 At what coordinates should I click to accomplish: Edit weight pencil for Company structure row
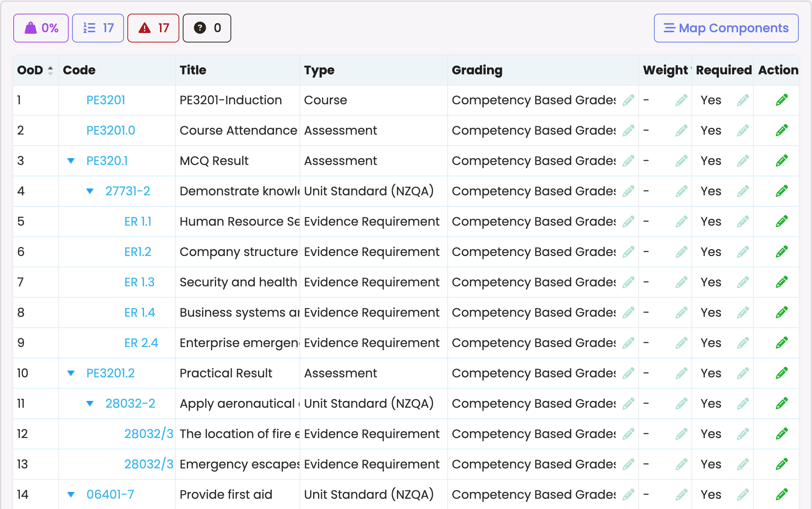coord(681,252)
